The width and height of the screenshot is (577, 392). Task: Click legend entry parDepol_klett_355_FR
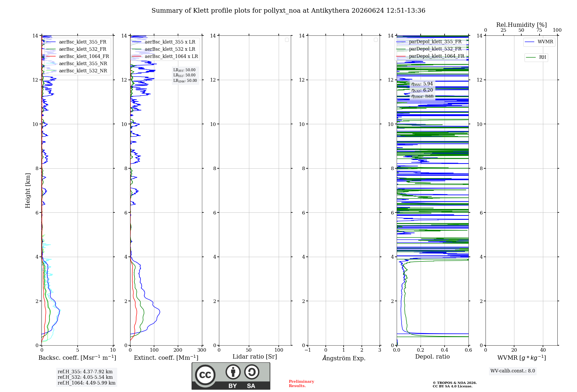(x=429, y=42)
